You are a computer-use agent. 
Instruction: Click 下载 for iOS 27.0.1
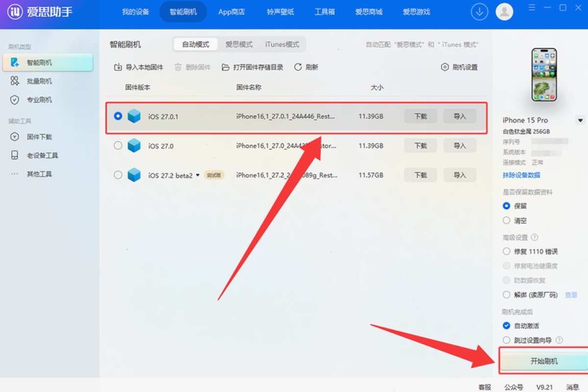(420, 116)
